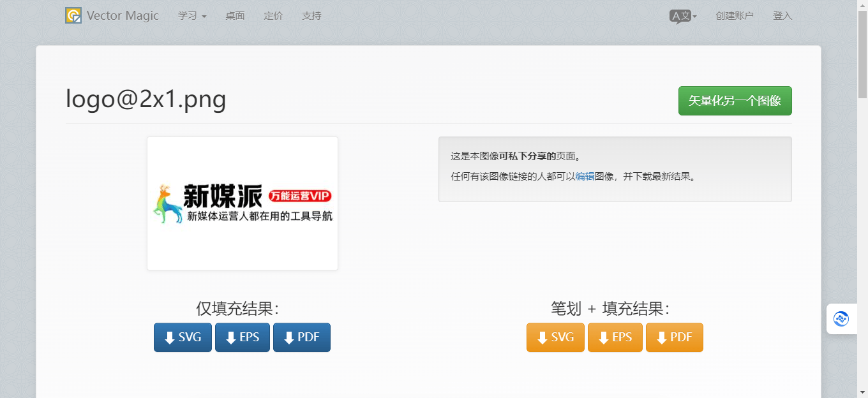
Task: Click the Vector Magic logo icon
Action: (x=73, y=15)
